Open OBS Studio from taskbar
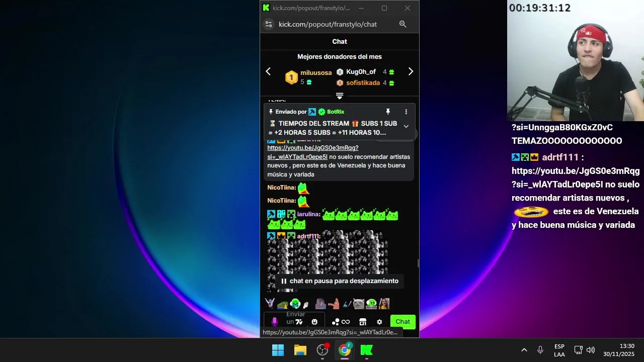 (323, 350)
